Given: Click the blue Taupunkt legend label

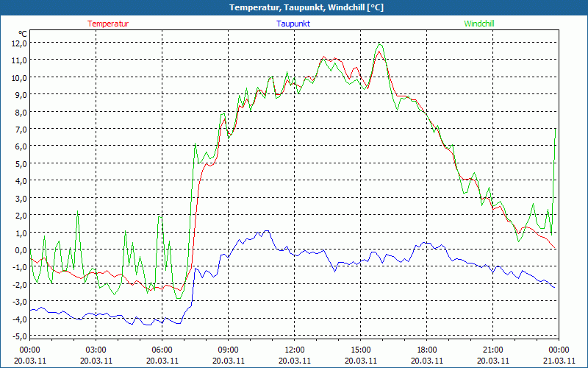Looking at the screenshot, I should (293, 24).
